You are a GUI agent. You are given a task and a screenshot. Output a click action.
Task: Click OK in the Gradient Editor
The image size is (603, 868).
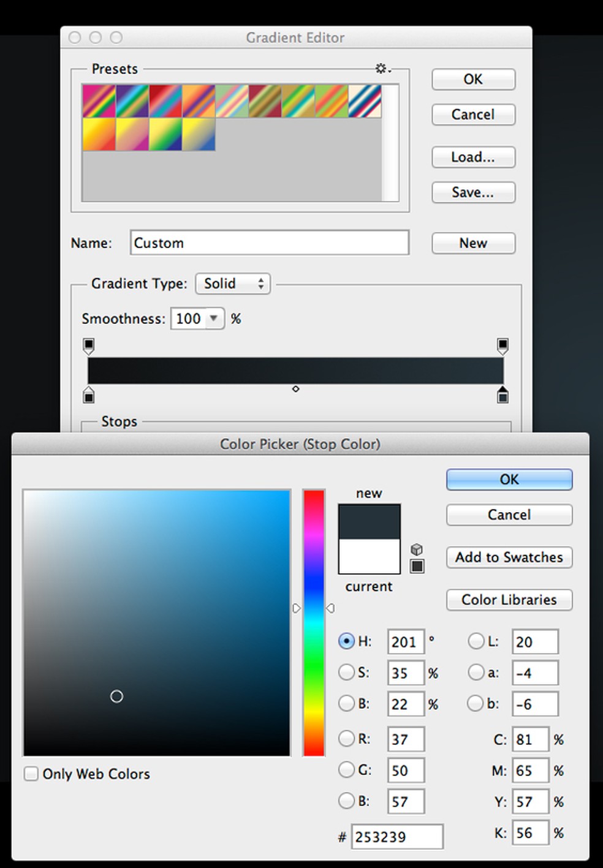coord(473,79)
